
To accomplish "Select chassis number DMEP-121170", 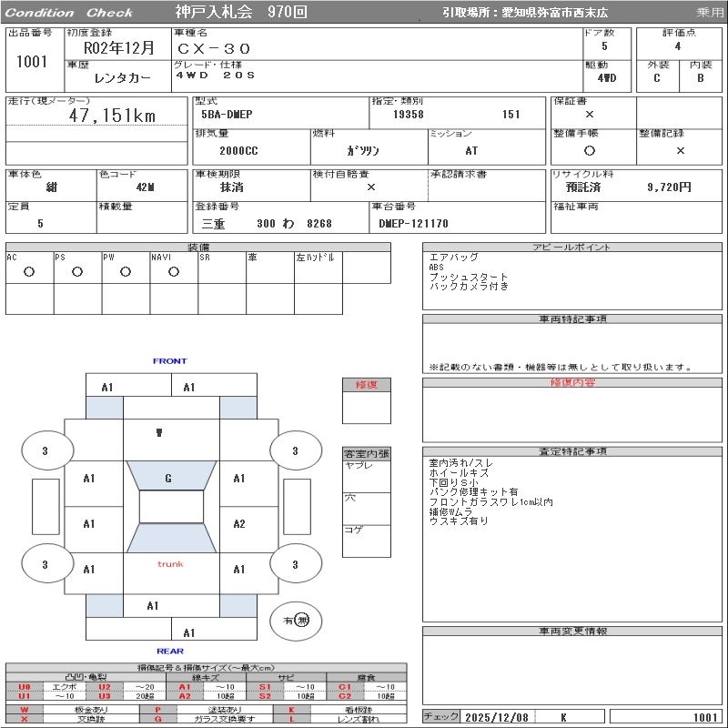I will point(414,223).
